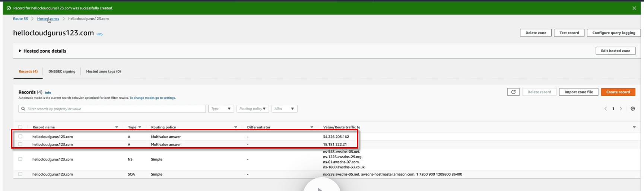Screen dimensions: 644x191
Task: Sort by Routing policy column arrow
Action: point(235,127)
